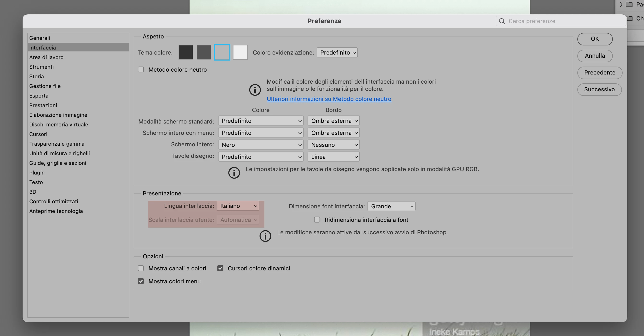Click the Cerca preferenze search field
The width and height of the screenshot is (644, 336).
(560, 21)
